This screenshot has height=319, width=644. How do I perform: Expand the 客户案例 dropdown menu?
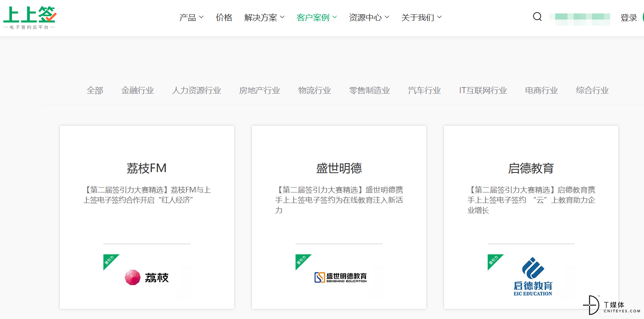(317, 17)
